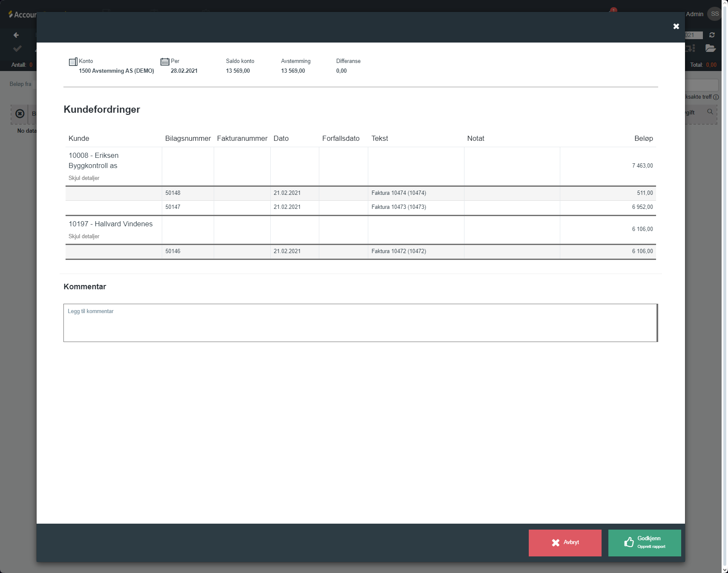Click the Admin menu item

coord(694,14)
